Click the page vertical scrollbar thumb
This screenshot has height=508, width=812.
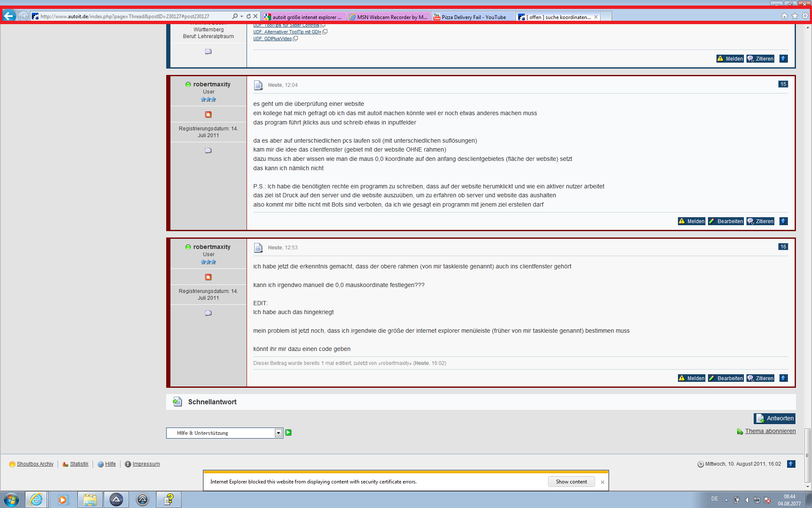[x=808, y=455]
